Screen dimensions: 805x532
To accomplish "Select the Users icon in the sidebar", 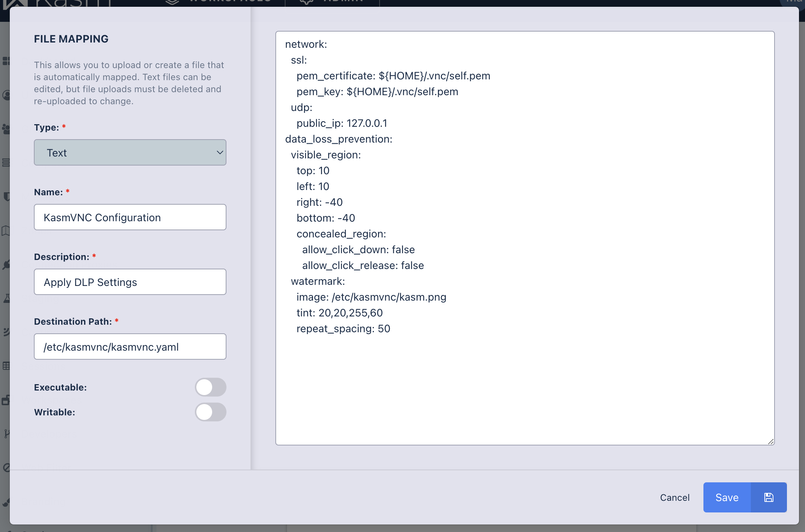I will point(6,95).
